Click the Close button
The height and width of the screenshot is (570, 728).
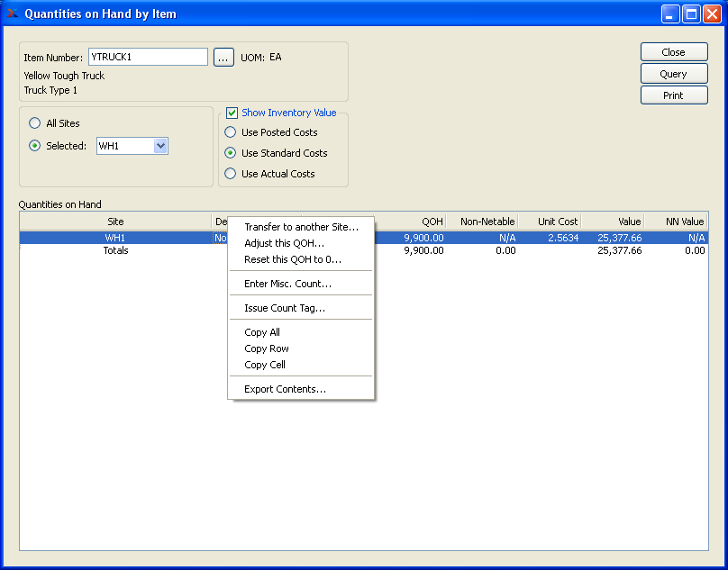(673, 52)
